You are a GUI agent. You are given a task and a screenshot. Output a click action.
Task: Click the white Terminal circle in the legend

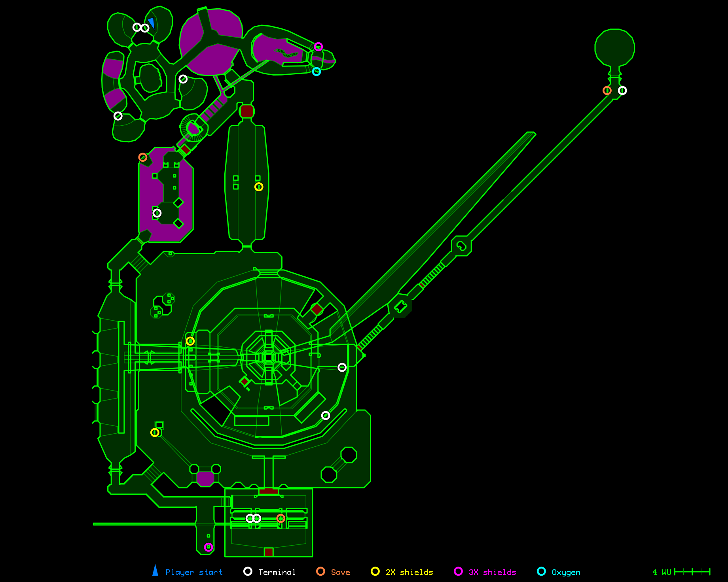(x=248, y=571)
